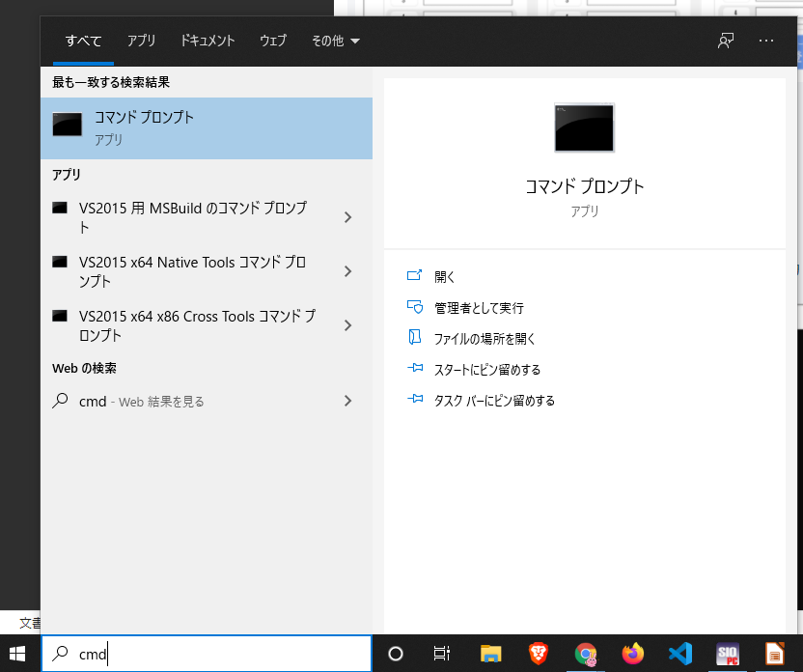Select the コマンド プロンプト best match result
803x672 pixels.
click(x=207, y=128)
